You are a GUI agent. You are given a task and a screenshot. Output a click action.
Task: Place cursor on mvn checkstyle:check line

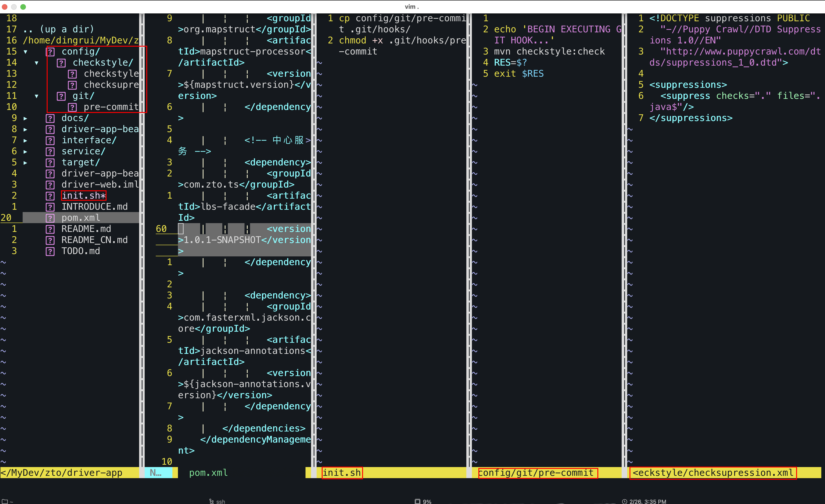pos(549,52)
